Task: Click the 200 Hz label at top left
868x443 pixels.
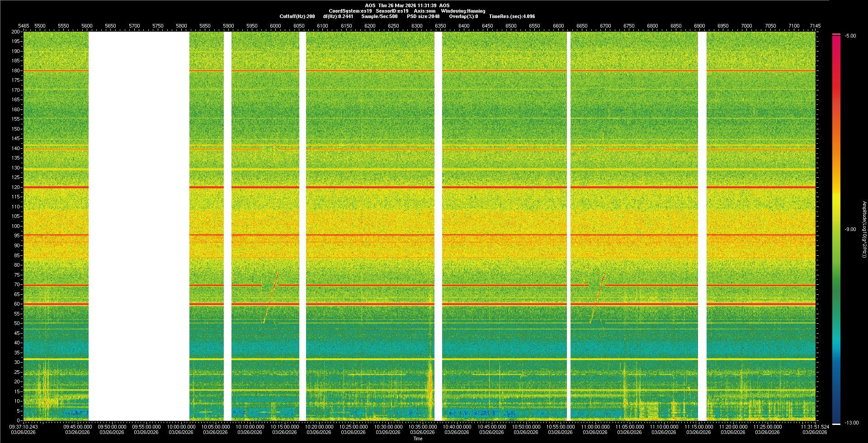Action: tap(16, 32)
